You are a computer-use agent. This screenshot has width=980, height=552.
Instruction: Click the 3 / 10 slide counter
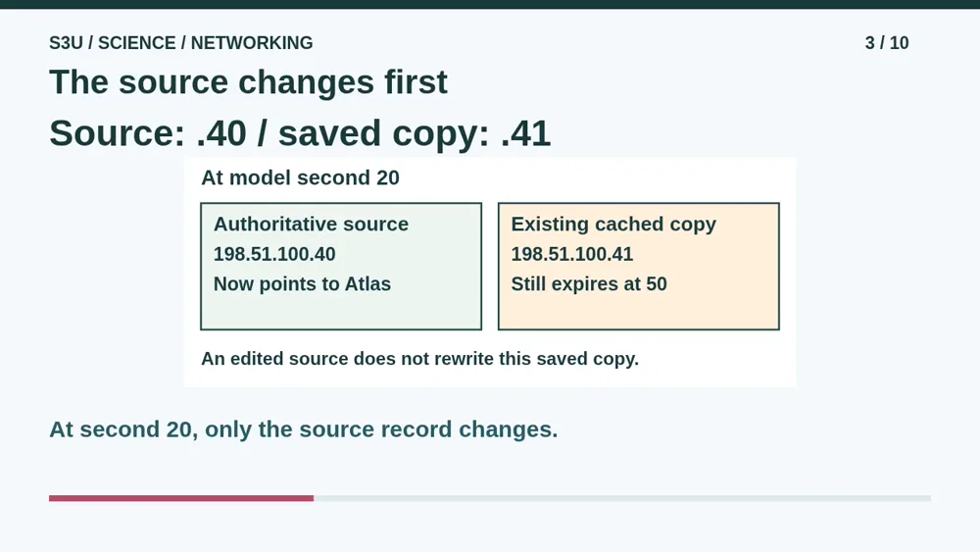click(886, 43)
